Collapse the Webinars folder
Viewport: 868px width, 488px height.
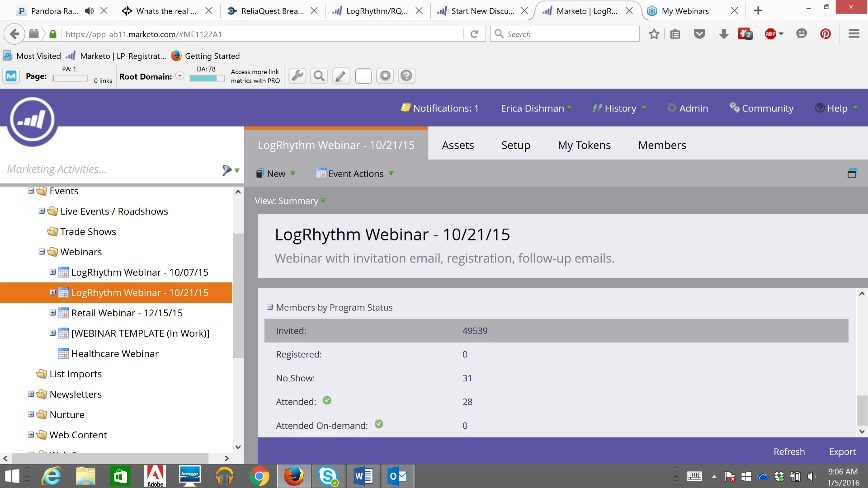42,252
